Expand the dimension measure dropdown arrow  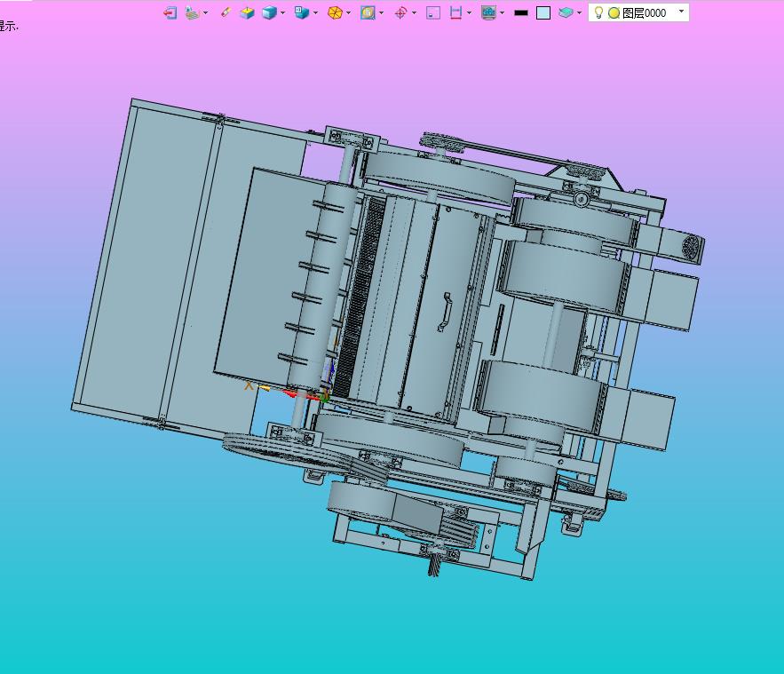click(469, 13)
